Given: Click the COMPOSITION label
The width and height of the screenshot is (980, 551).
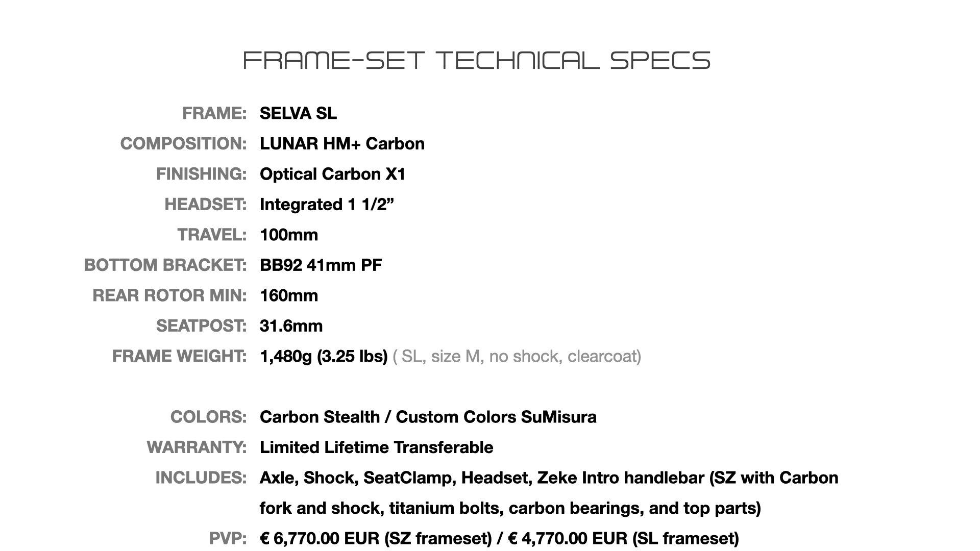Looking at the screenshot, I should 183,144.
